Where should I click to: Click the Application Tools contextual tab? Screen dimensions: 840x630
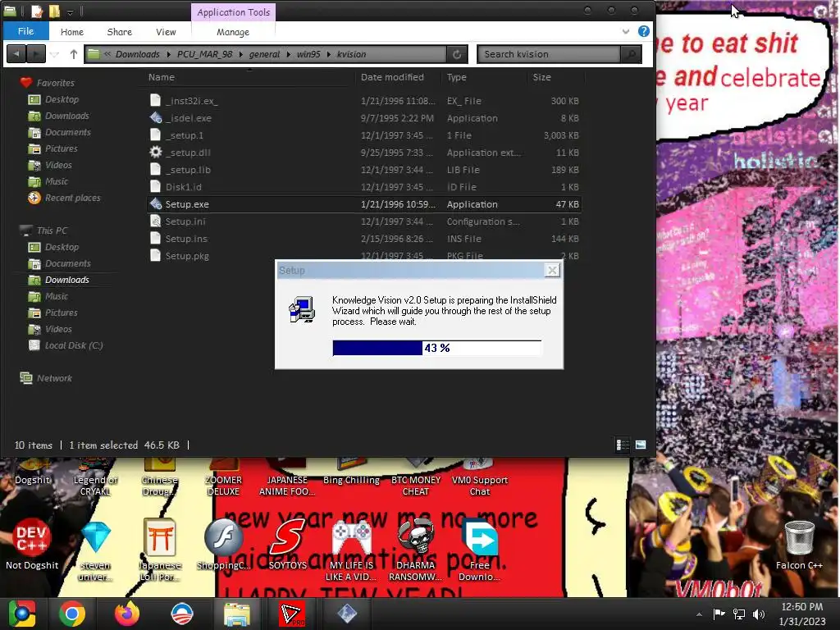tap(234, 11)
